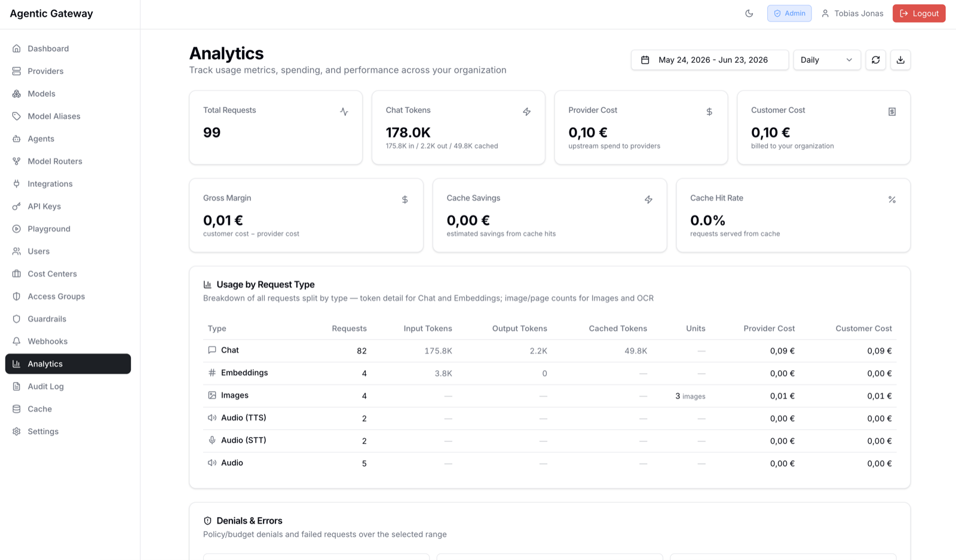
Task: Click the Total Requests value 99
Action: (212, 133)
